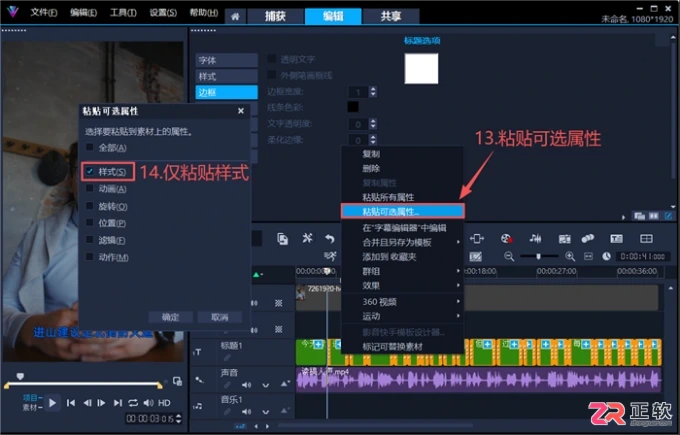Check the 旋转(O) checkbox
Screen dimensions: 680x435
(90, 206)
